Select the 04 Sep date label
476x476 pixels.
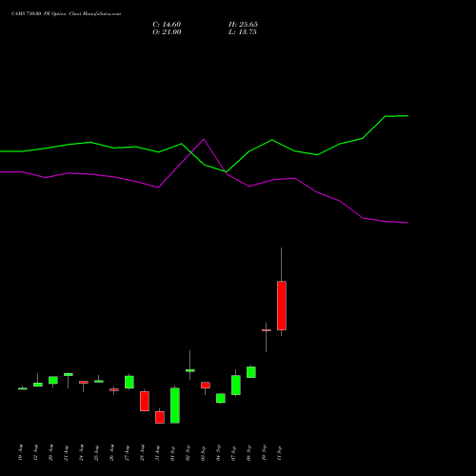pyautogui.click(x=218, y=452)
